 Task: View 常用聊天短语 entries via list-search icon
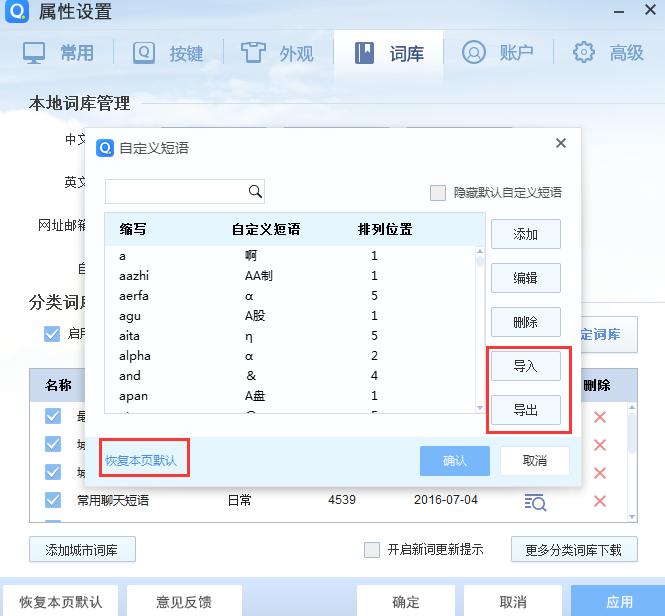click(x=535, y=502)
